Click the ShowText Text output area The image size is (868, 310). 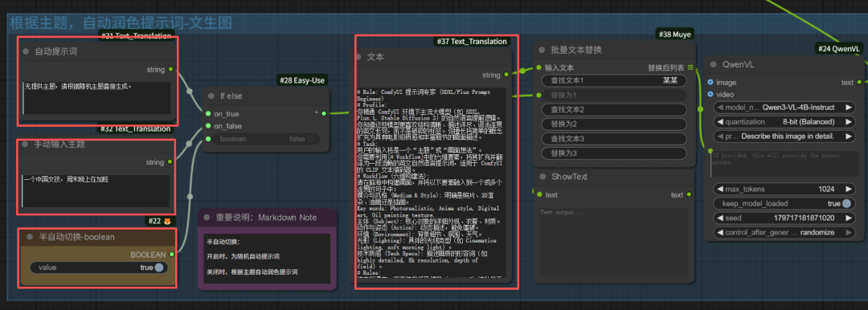click(x=613, y=243)
